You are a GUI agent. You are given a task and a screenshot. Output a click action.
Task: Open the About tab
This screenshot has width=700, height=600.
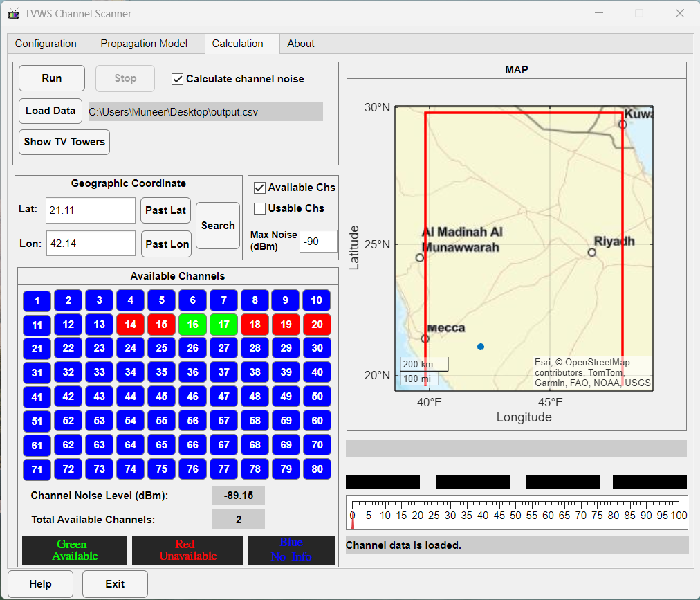(301, 44)
